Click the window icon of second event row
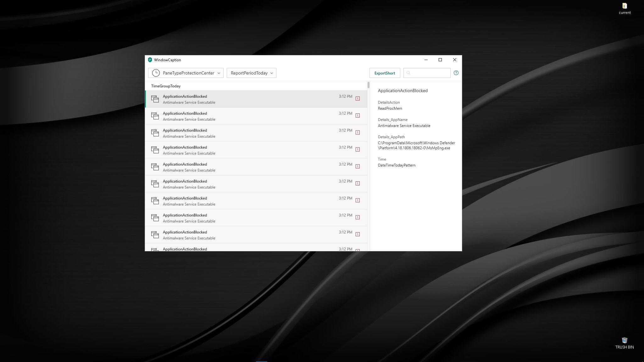Screen dimensions: 644x362 (155, 116)
